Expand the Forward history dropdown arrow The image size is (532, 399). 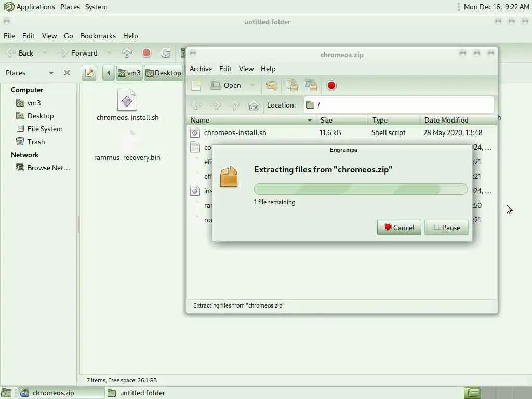[x=109, y=53]
